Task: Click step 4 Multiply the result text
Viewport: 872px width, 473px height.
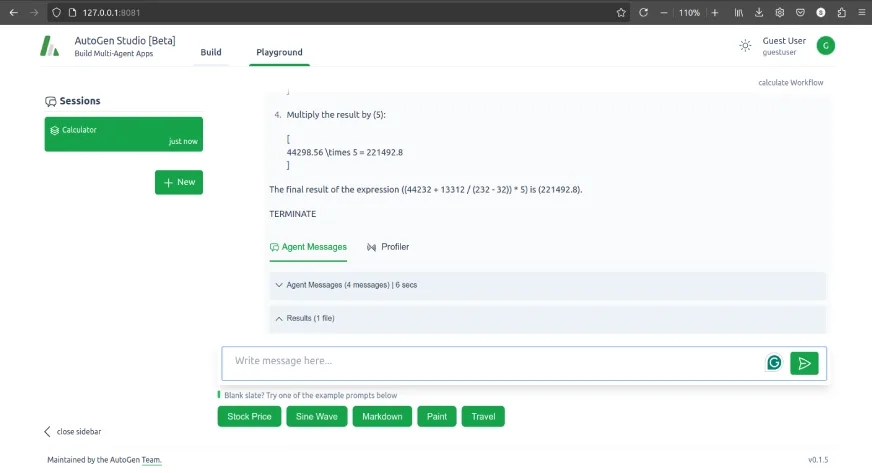Action: pos(336,114)
